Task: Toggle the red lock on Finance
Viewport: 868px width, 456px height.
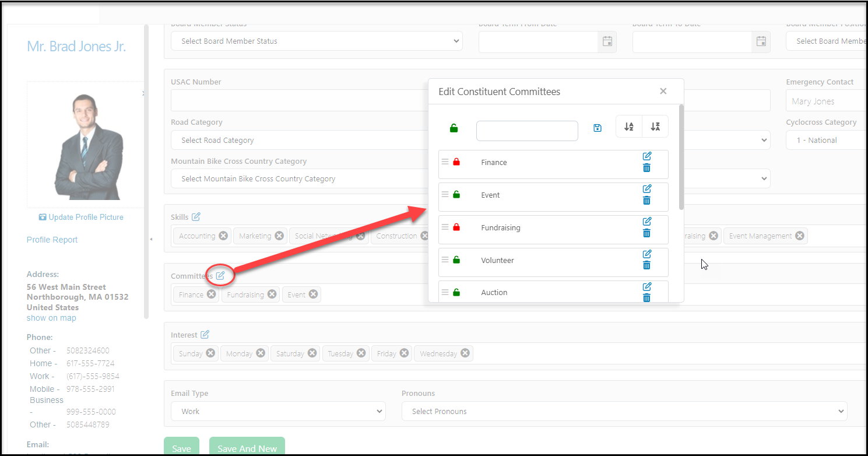Action: [x=456, y=162]
